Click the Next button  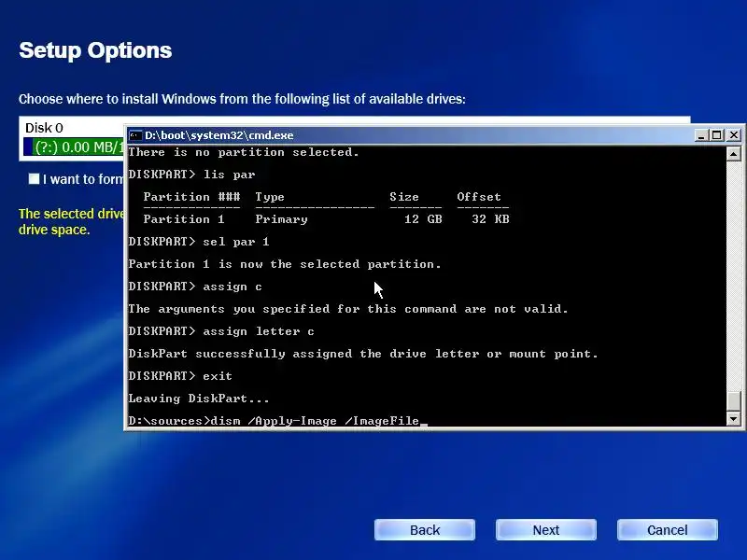(546, 530)
